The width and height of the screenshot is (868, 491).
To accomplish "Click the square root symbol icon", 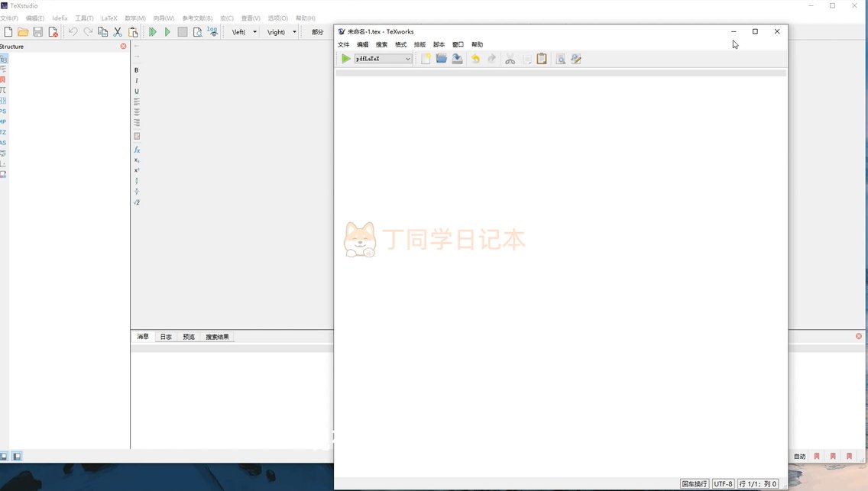I will point(137,202).
